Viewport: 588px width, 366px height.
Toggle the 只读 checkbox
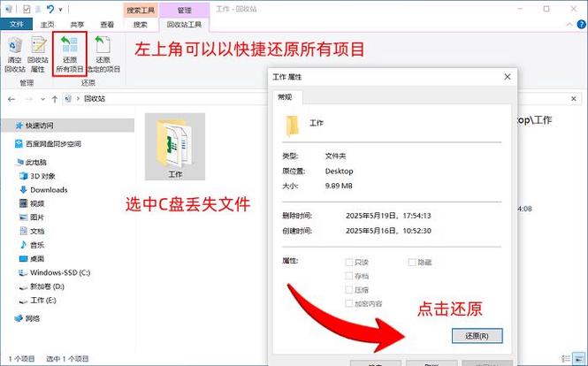[349, 263]
